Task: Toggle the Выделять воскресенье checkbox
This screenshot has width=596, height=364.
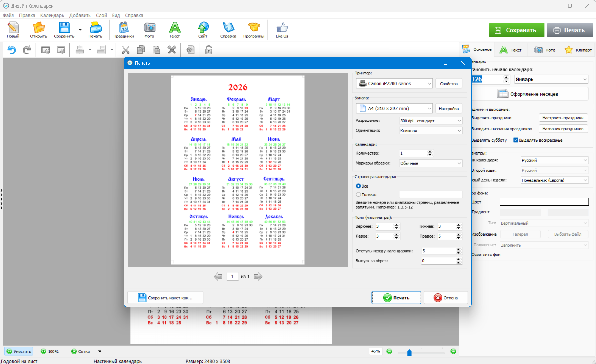Action: click(516, 140)
